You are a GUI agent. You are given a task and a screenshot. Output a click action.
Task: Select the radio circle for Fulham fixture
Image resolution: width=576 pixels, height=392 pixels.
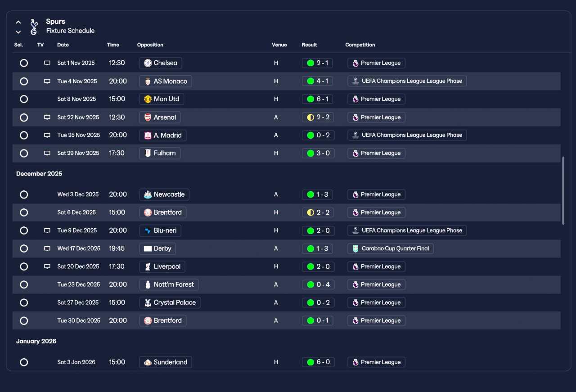click(x=24, y=153)
